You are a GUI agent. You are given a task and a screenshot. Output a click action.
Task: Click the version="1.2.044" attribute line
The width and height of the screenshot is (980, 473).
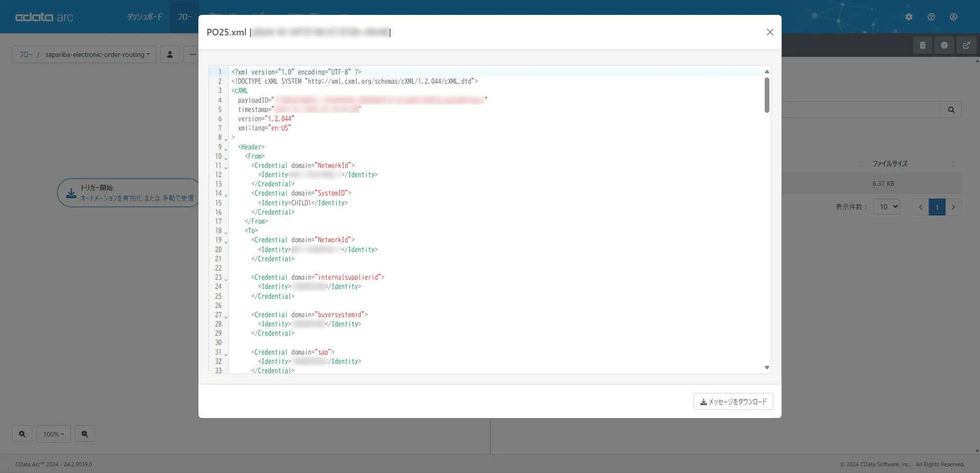266,119
